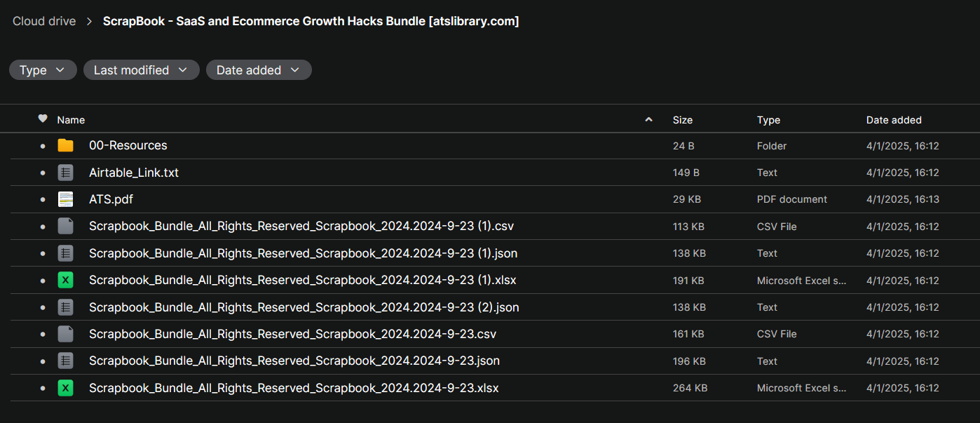Click the 2024-9-23.xlsx Excel icon
The image size is (980, 423).
[x=65, y=388]
